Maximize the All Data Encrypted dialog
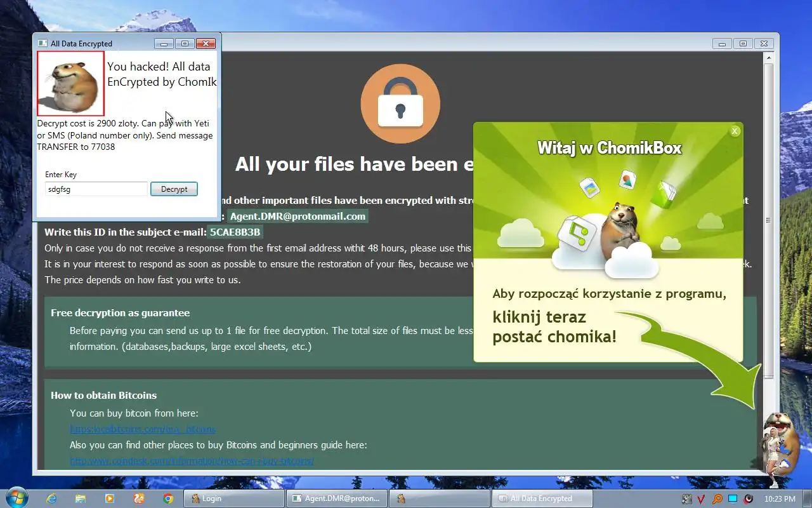 (185, 43)
